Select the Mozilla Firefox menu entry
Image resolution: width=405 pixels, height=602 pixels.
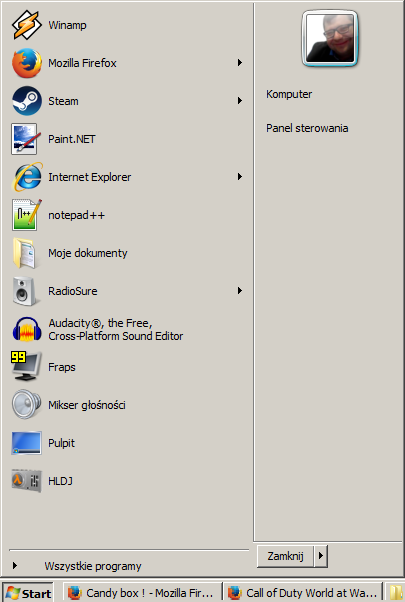pos(127,63)
